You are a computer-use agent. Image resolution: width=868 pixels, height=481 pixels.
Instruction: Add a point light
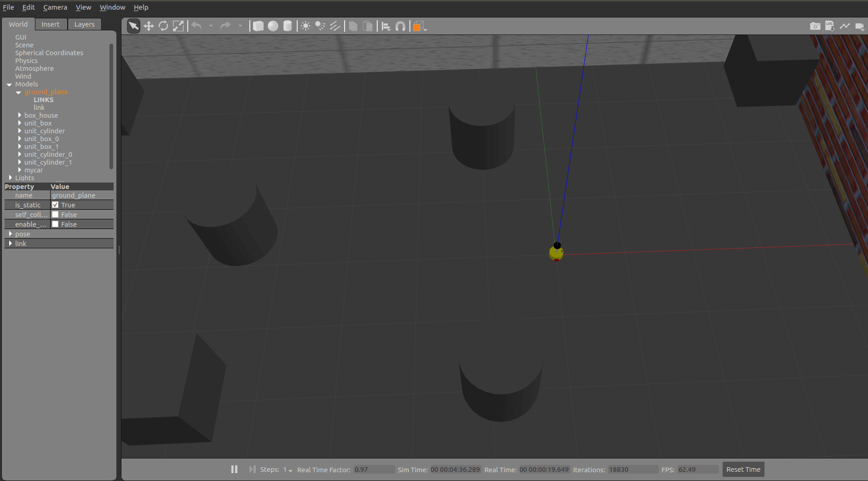(x=305, y=26)
